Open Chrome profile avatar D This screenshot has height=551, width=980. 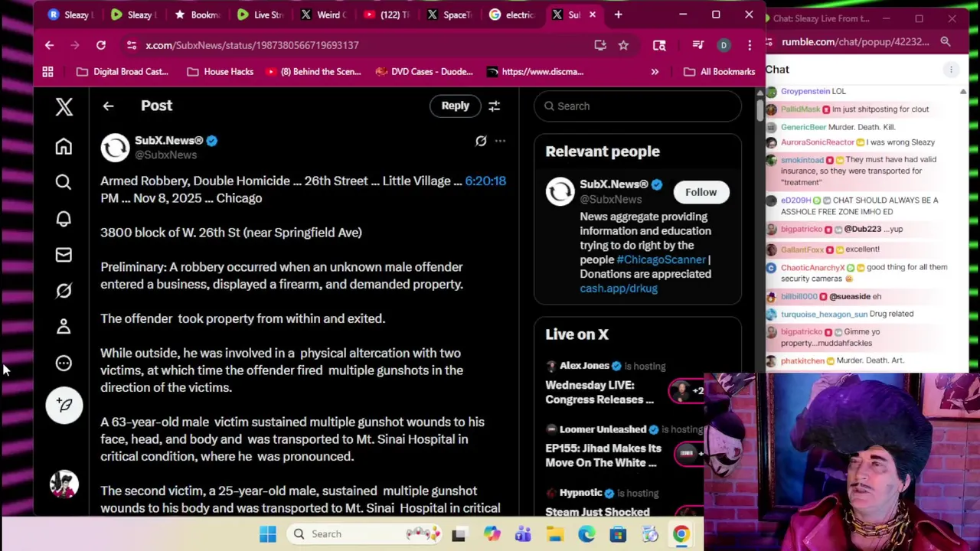[x=724, y=45]
